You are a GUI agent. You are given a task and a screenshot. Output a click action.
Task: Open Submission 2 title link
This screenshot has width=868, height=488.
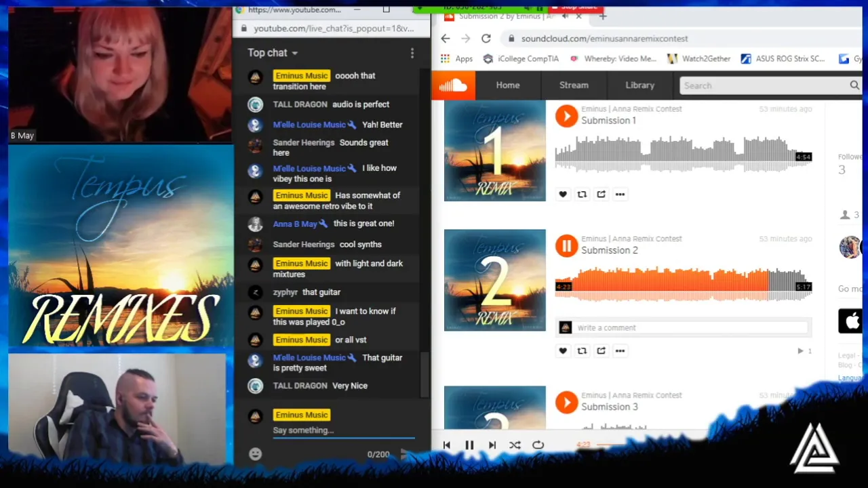click(x=609, y=250)
